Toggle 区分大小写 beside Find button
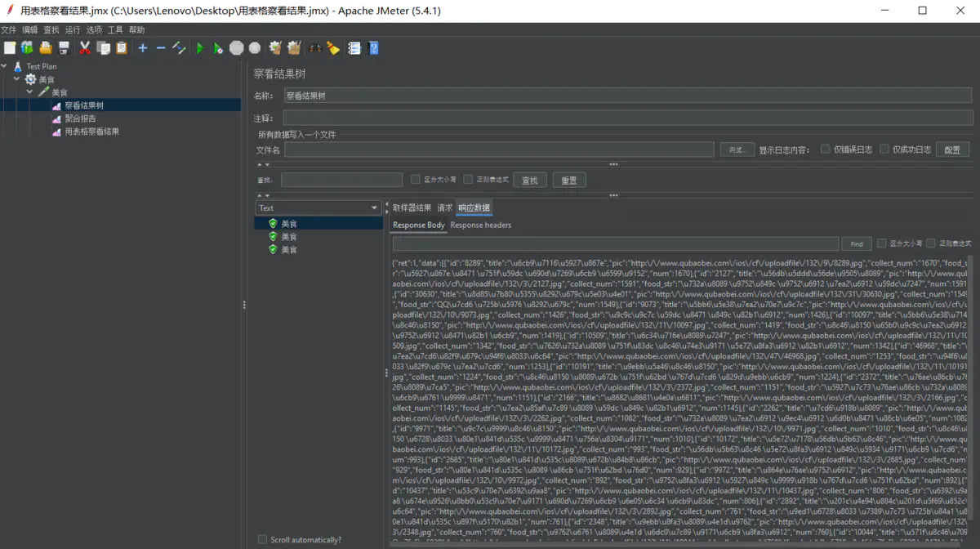 pyautogui.click(x=881, y=243)
